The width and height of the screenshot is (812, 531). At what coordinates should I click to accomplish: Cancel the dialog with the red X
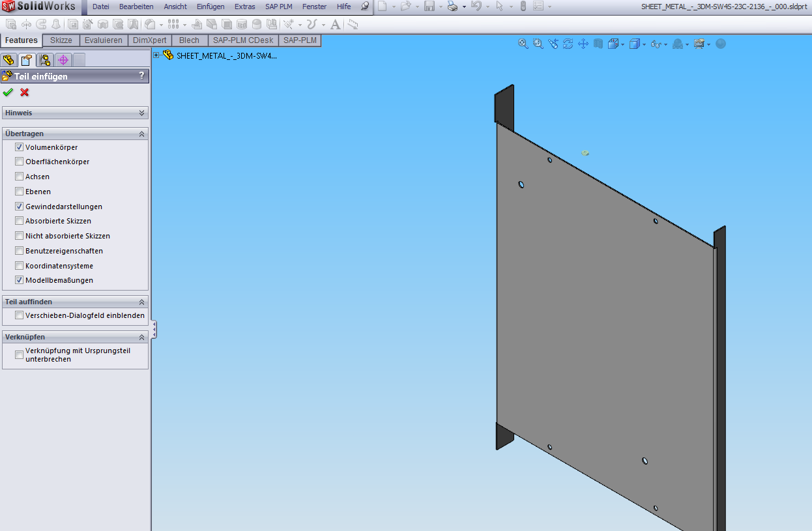[25, 93]
